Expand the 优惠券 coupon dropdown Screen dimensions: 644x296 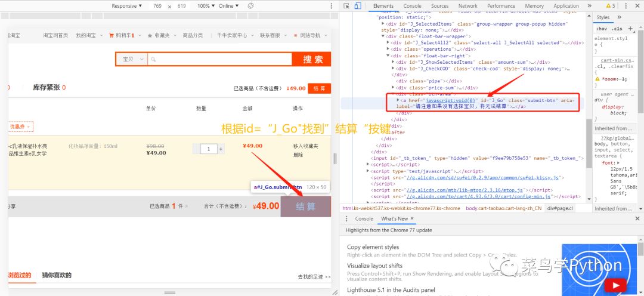click(x=21, y=127)
